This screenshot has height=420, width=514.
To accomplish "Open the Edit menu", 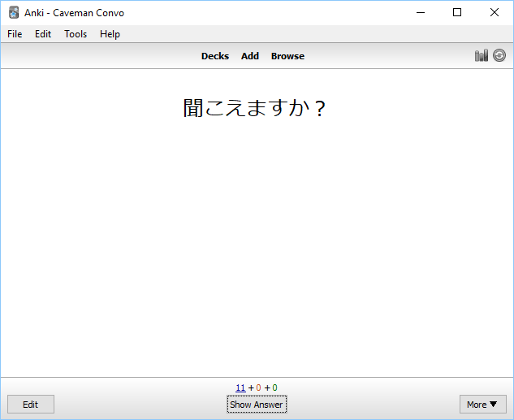I will (43, 34).
